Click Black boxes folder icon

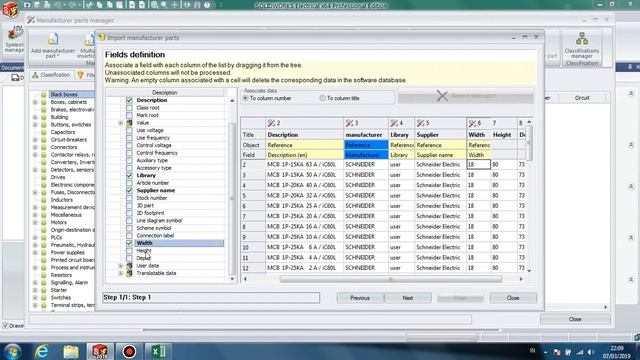tap(44, 94)
